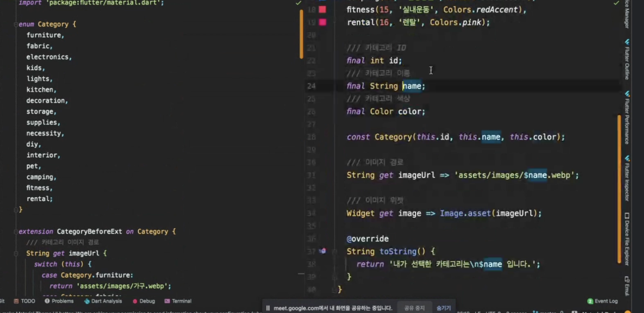Screen dimensions: 644x313
Task: Click the 'assets/images/$name.webp' string
Action: pos(515,175)
